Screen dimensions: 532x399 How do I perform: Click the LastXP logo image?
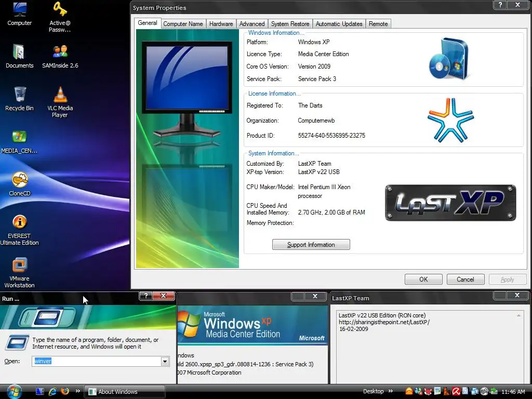click(450, 203)
